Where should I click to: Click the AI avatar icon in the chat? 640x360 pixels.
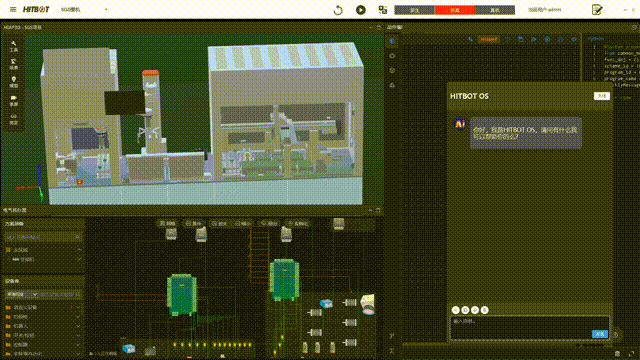[x=460, y=124]
